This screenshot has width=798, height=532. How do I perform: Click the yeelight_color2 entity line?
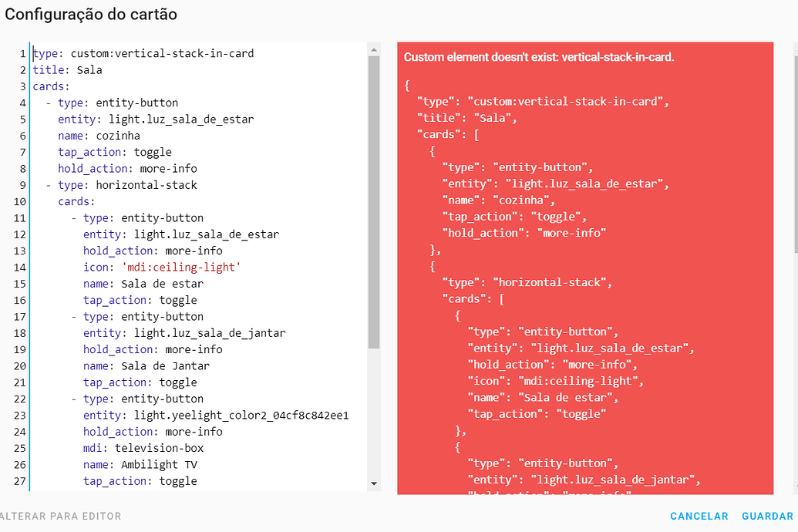216,416
